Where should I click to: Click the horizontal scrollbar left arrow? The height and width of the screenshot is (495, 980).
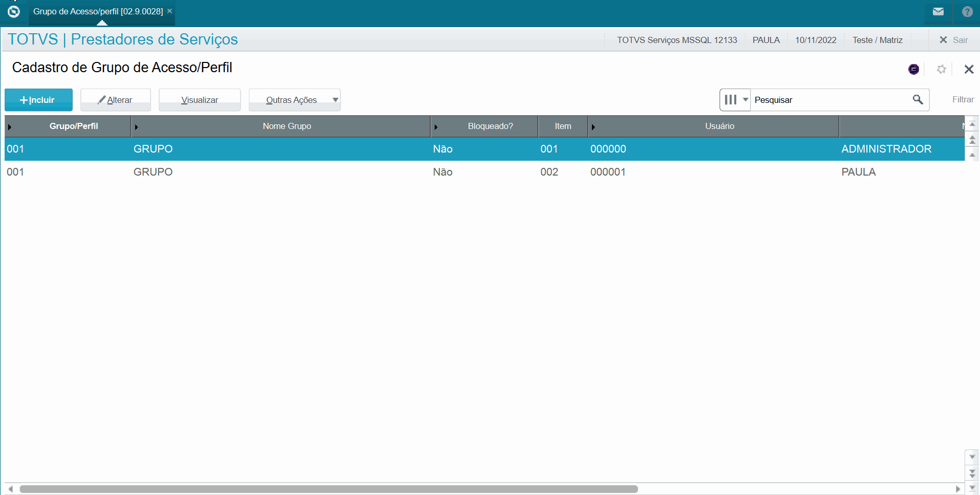point(11,489)
